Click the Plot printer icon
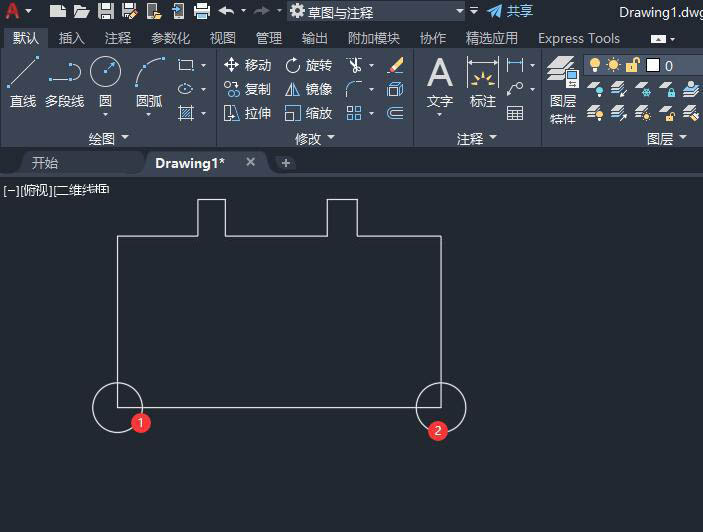 tap(202, 11)
